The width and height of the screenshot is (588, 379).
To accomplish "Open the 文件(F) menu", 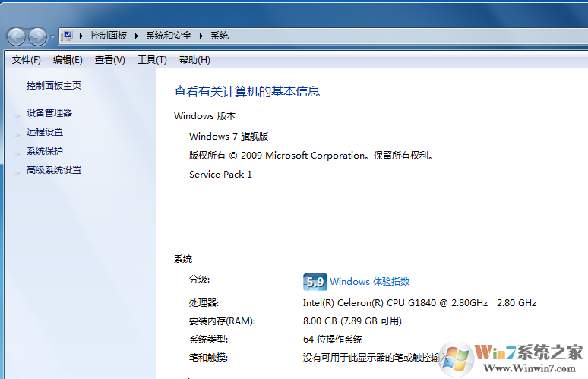I will click(x=27, y=60).
